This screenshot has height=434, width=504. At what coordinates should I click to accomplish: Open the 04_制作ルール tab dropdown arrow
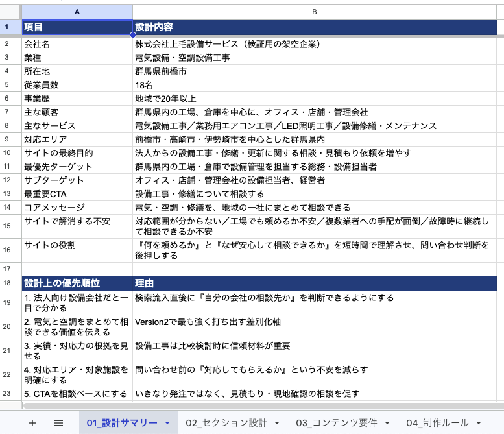pos(479,423)
